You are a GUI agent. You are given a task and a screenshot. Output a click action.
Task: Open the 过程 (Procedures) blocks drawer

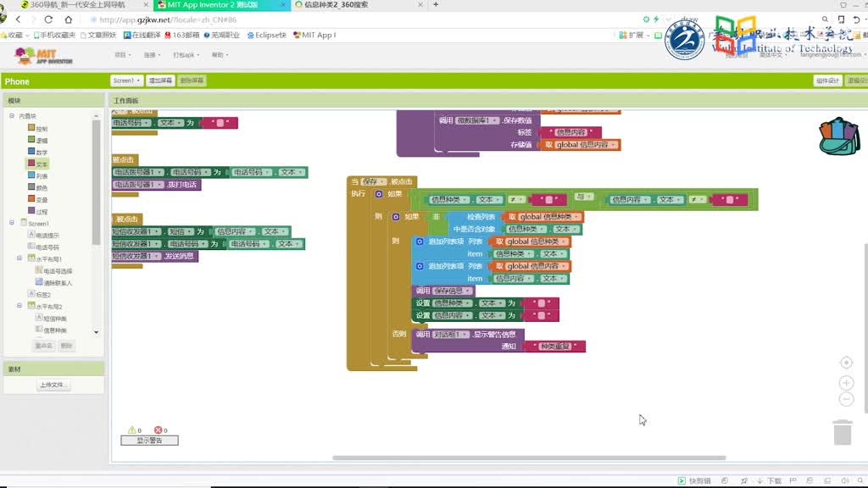coord(37,211)
